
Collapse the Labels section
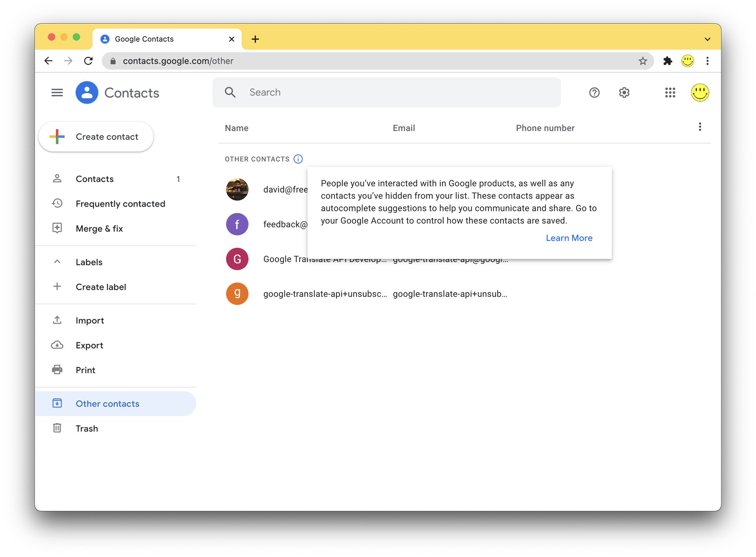click(x=57, y=262)
